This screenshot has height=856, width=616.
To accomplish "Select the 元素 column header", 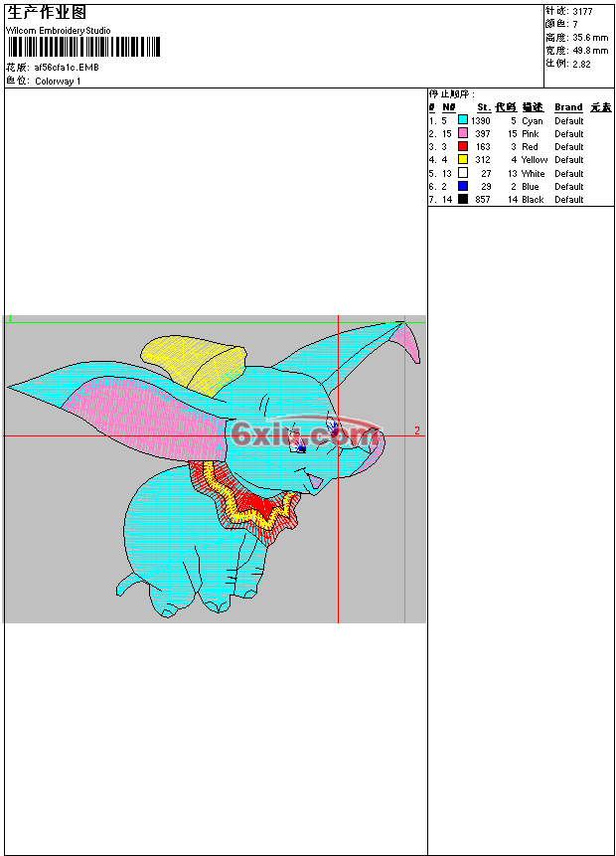I will coord(601,107).
